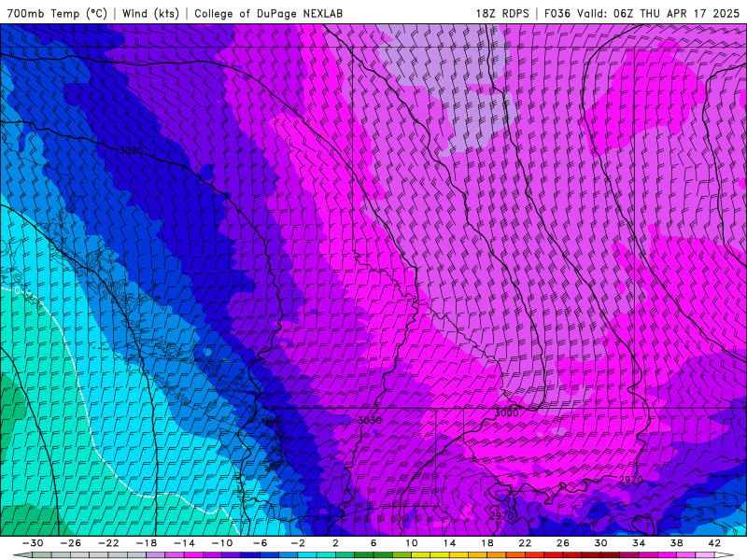The width and height of the screenshot is (747, 560).
Task: Click the -6 temperature scale value
Action: 261,543
